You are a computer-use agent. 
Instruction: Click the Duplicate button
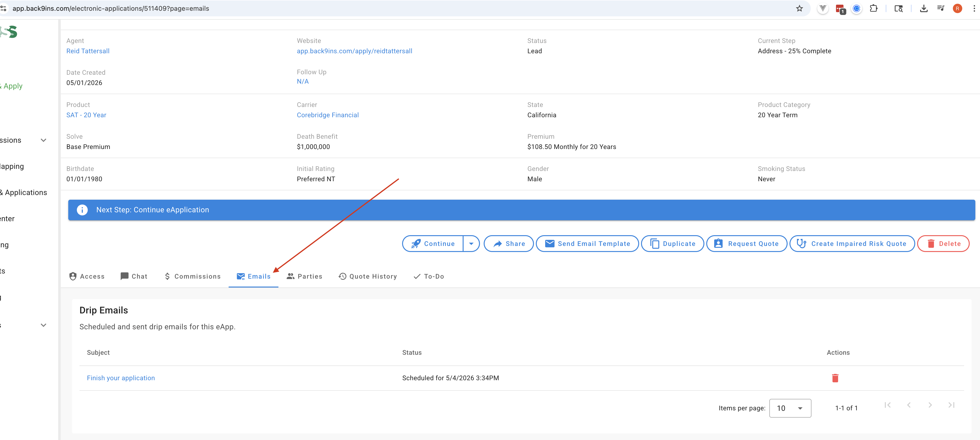tap(672, 244)
